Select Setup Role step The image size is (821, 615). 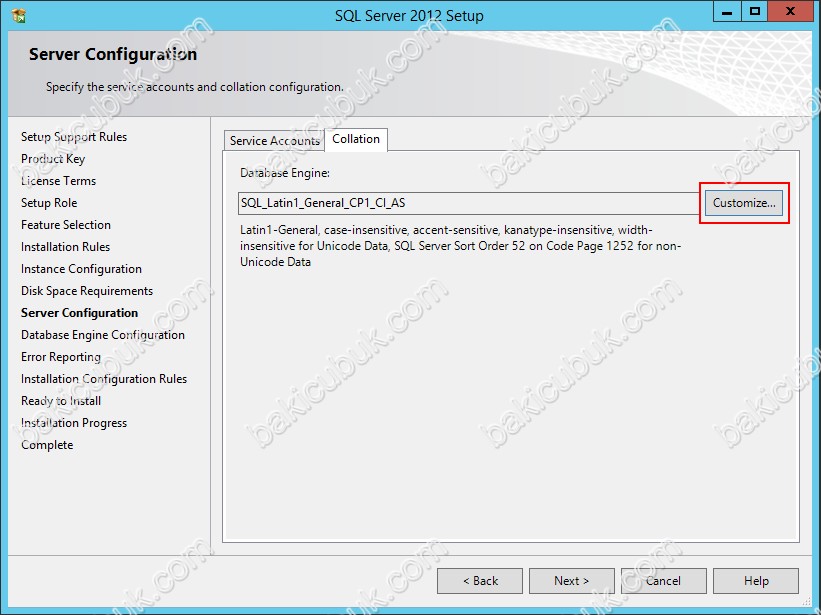point(49,203)
